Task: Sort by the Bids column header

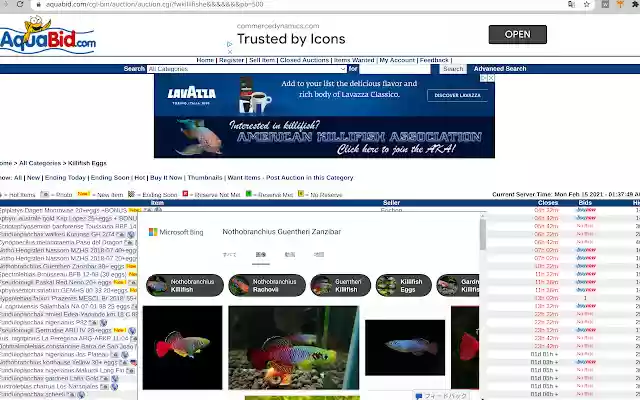Action: (x=585, y=202)
